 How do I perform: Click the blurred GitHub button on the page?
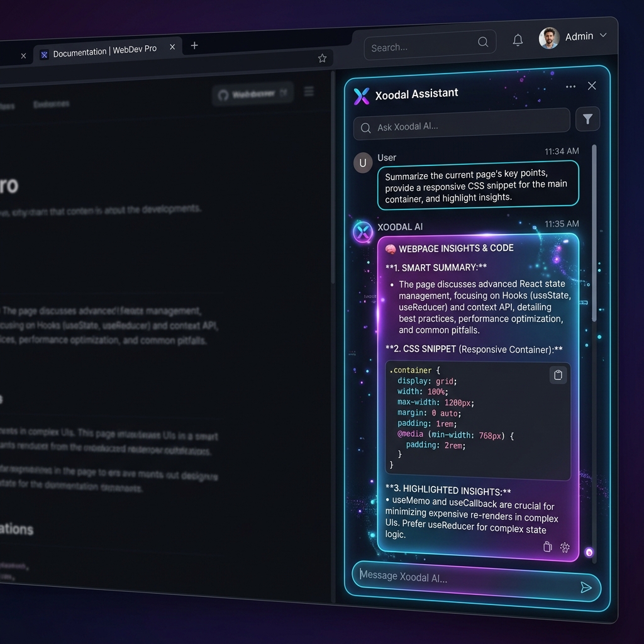[x=253, y=94]
